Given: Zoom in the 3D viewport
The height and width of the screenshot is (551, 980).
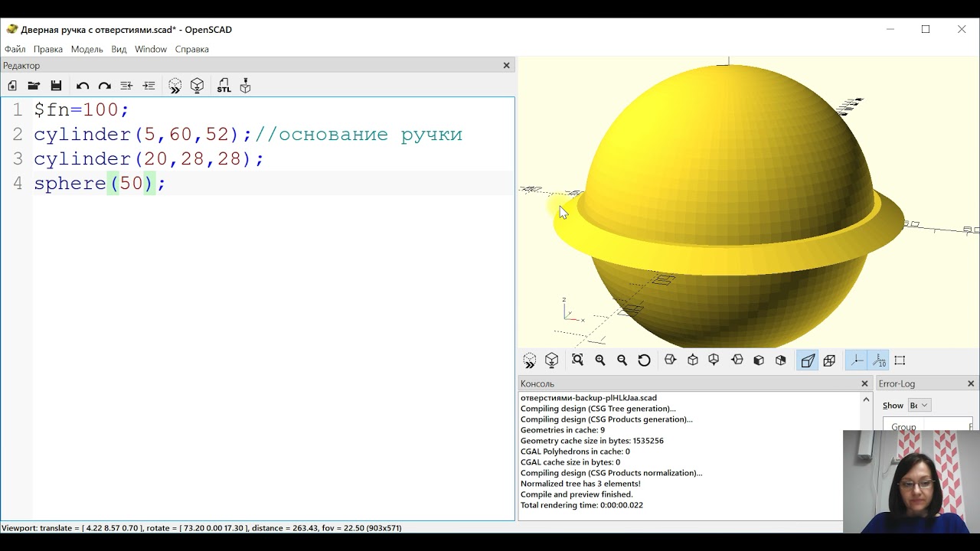Looking at the screenshot, I should coord(600,360).
